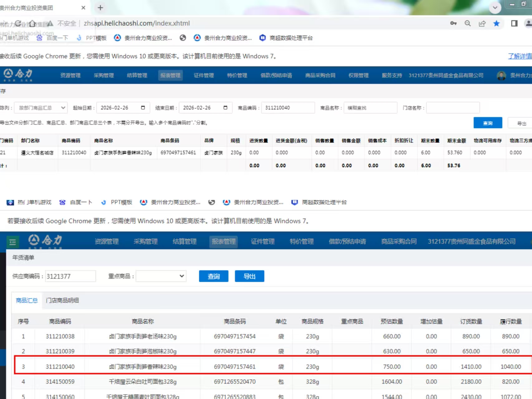Open the 采购管理 menu in upper navbar
The height and width of the screenshot is (399, 532).
pyautogui.click(x=104, y=75)
